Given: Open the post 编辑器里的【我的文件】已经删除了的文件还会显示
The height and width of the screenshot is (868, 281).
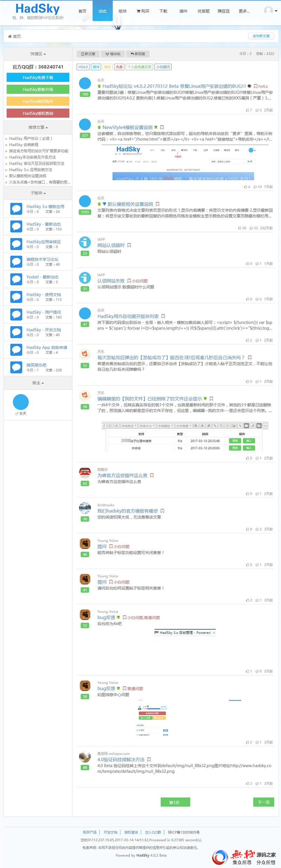Looking at the screenshot, I should 150,399.
